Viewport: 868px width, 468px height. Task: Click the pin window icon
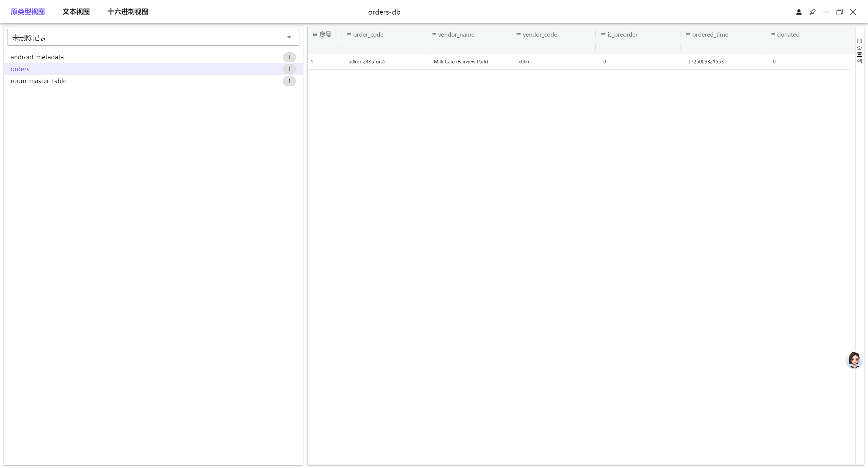pyautogui.click(x=812, y=12)
